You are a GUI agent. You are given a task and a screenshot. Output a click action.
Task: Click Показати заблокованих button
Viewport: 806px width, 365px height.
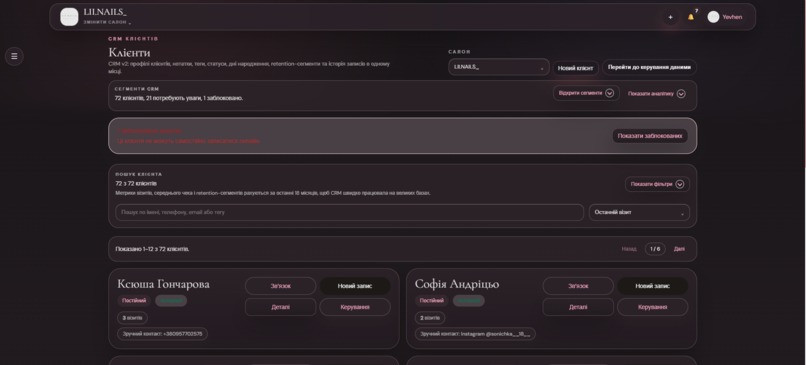click(650, 136)
